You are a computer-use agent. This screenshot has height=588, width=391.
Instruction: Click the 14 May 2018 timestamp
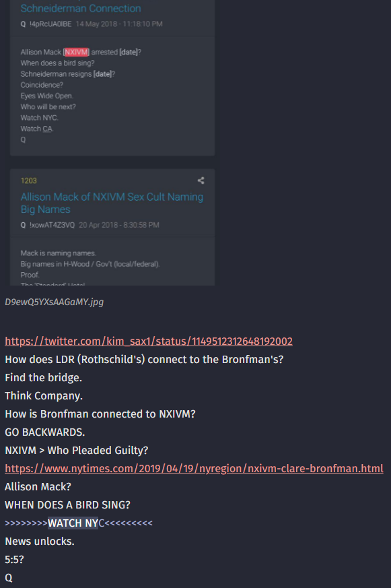point(119,24)
